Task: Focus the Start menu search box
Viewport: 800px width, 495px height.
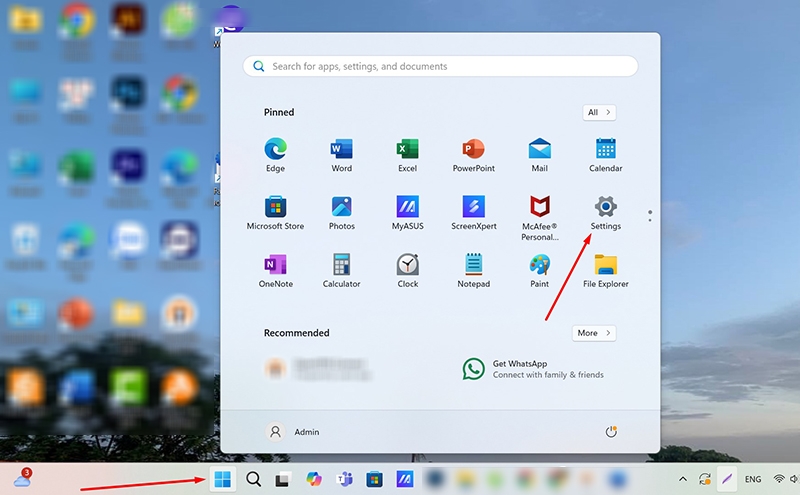Action: click(440, 66)
